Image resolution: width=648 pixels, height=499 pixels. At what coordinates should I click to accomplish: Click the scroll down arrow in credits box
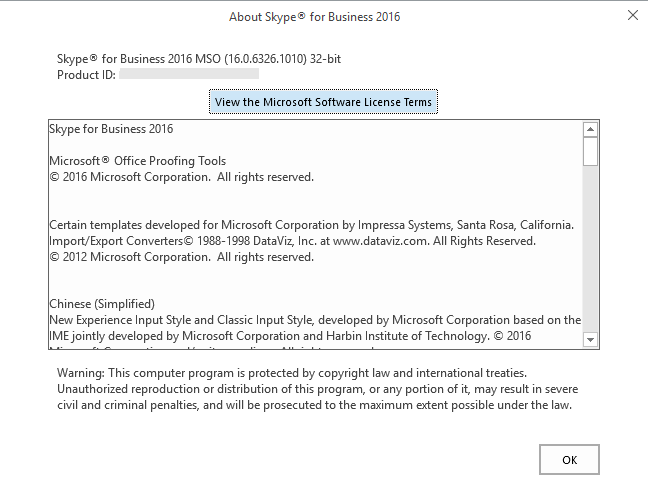pyautogui.click(x=590, y=339)
